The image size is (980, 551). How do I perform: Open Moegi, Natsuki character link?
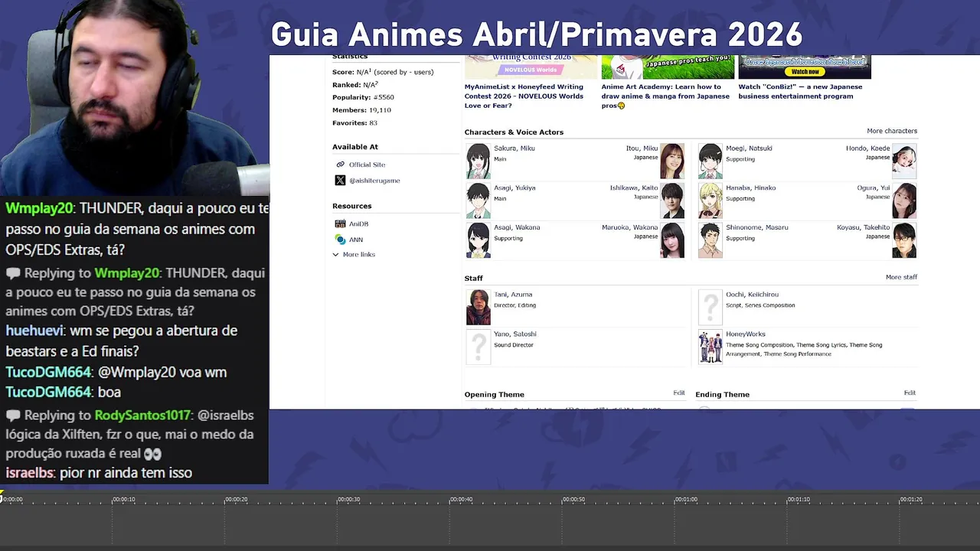[x=747, y=148]
